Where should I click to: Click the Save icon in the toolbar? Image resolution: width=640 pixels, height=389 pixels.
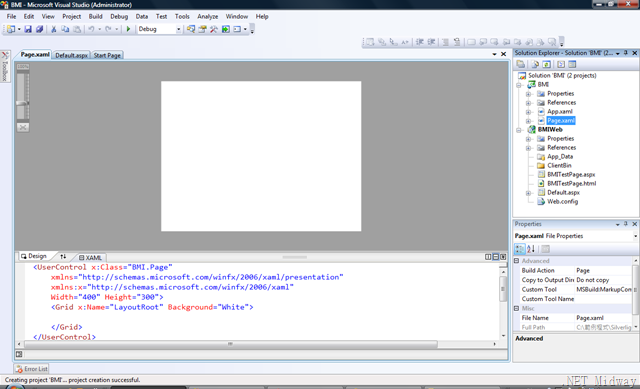coord(28,29)
